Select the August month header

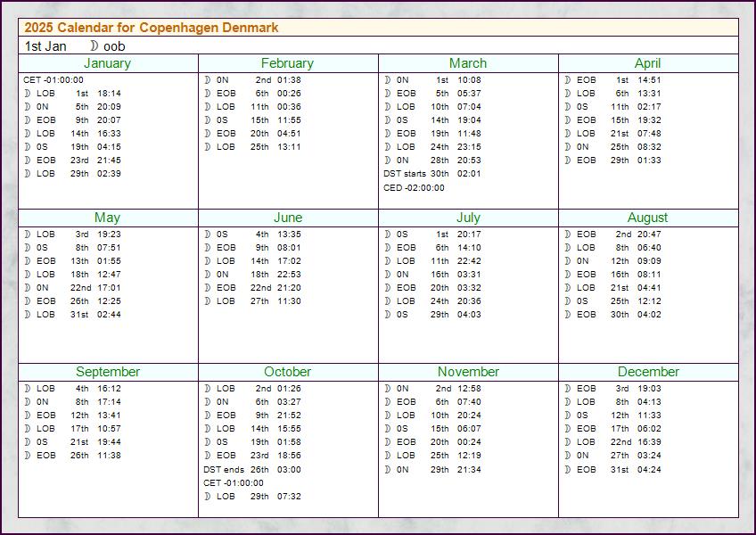(x=648, y=218)
